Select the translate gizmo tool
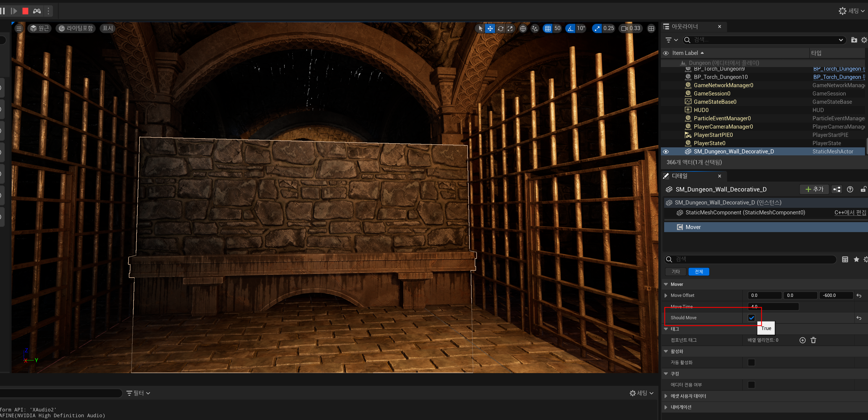Viewport: 868px width, 420px height. point(490,29)
